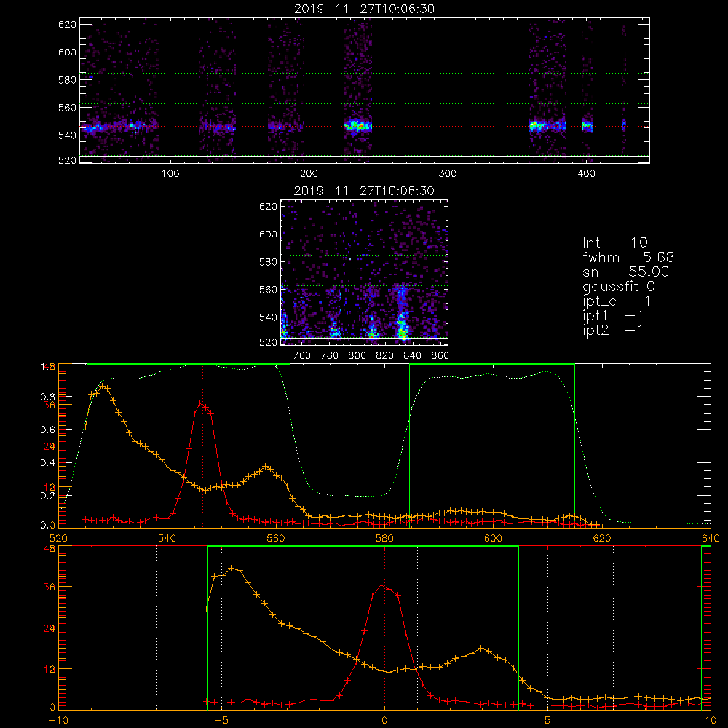Click the second spectrogram title 2019-11-27T10:06:30
This screenshot has width=728, height=728.
pos(364,191)
